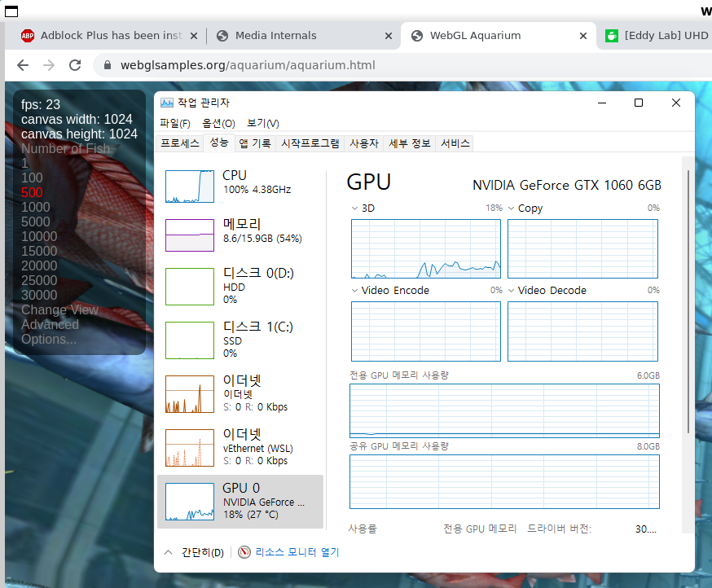Image resolution: width=712 pixels, height=588 pixels.
Task: Click the GPU panel vertical scrollbar
Action: coord(688,301)
